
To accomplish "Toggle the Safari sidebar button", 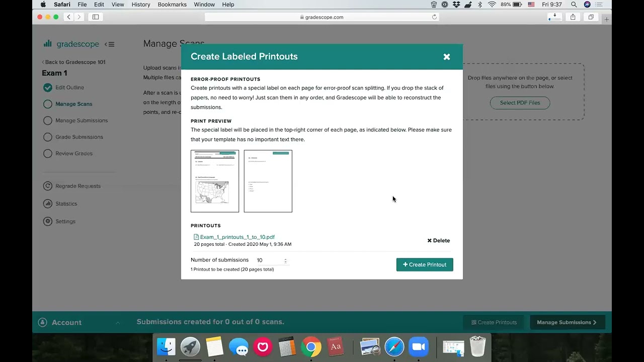I will pyautogui.click(x=95, y=17).
